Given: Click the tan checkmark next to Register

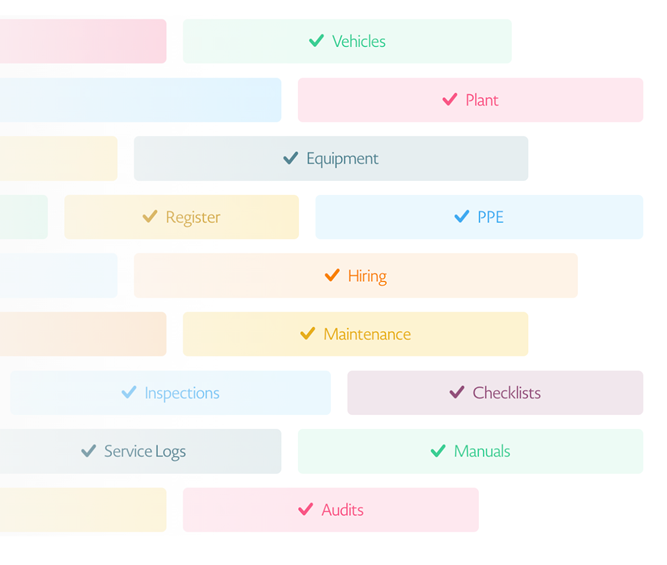Looking at the screenshot, I should click(150, 217).
